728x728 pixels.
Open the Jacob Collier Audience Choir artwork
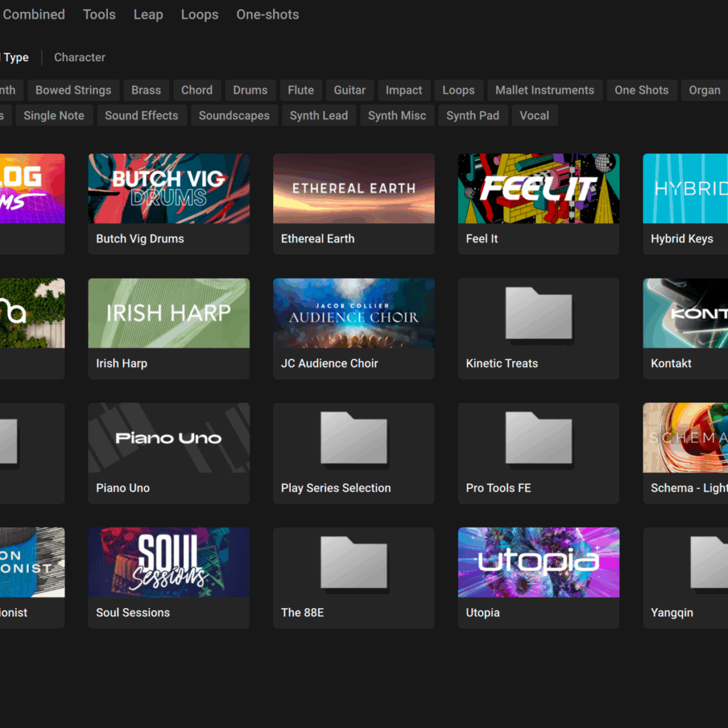pos(354,314)
